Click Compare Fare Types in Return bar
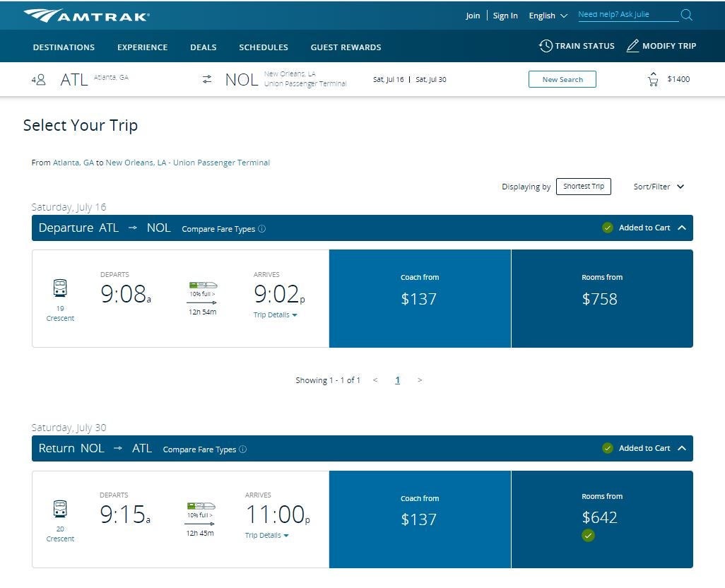Viewport: 725px width, 588px height. tap(199, 449)
